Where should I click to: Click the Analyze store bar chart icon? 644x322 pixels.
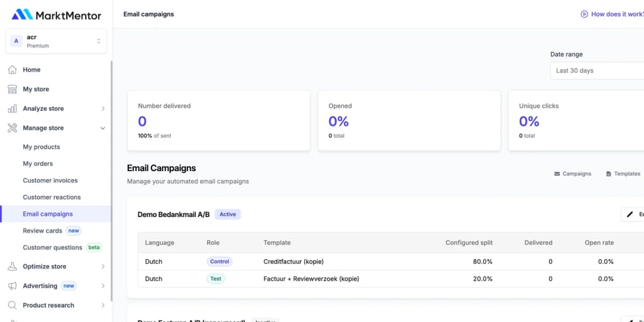[13, 108]
